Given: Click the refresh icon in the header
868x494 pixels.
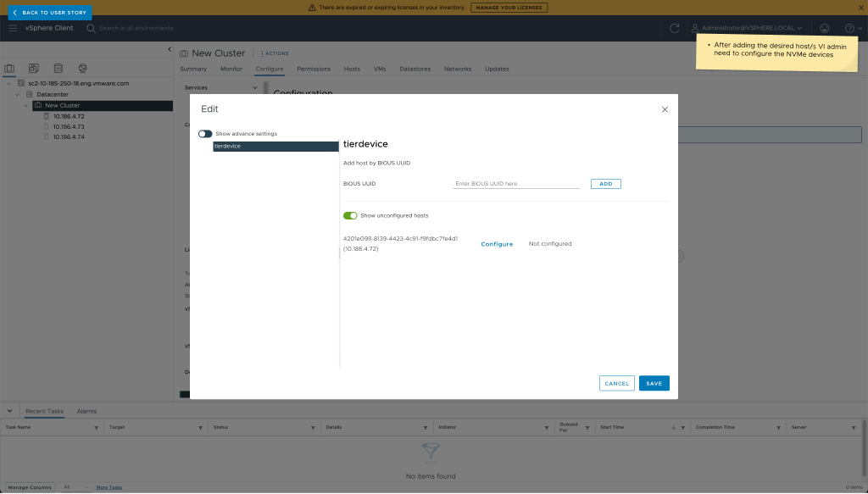Looking at the screenshot, I should point(675,28).
